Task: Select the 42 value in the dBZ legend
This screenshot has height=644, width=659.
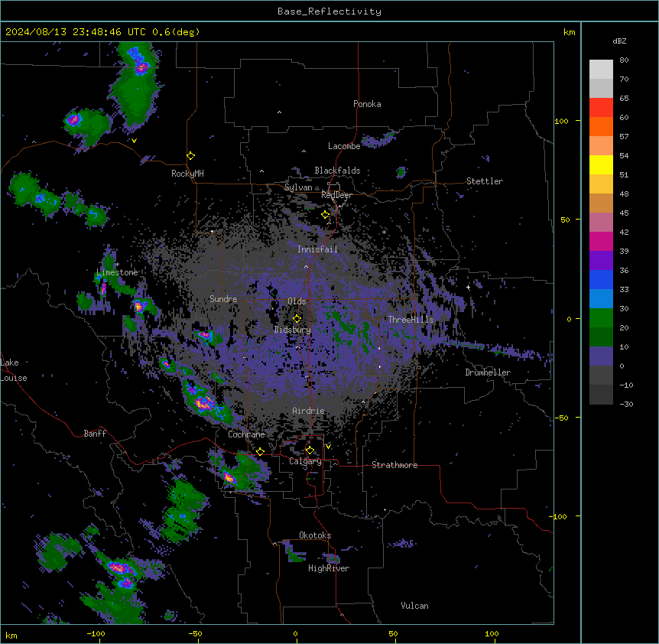Action: 624,232
